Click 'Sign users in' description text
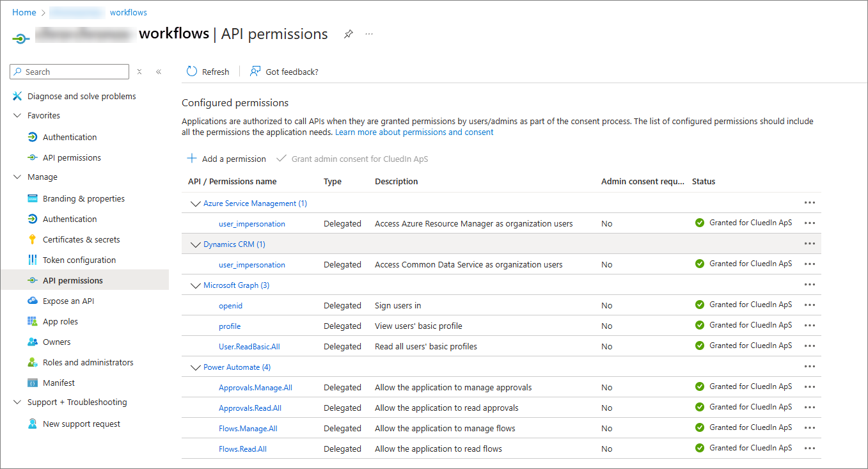This screenshot has height=469, width=868. pos(398,306)
